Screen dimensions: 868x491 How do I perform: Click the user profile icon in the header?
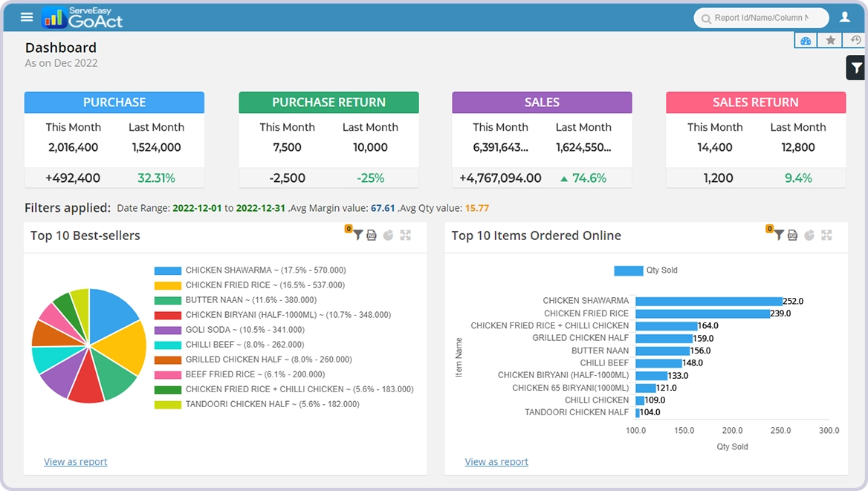click(846, 17)
